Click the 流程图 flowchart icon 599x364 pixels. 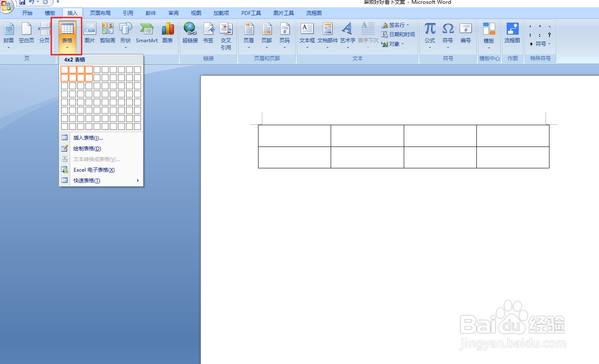tap(512, 29)
